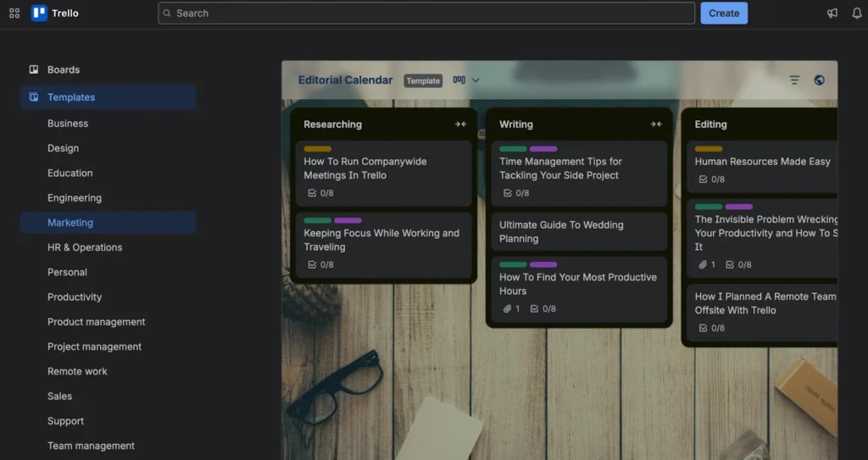The width and height of the screenshot is (868, 460).
Task: Choose the Sales template category
Action: [x=59, y=396]
